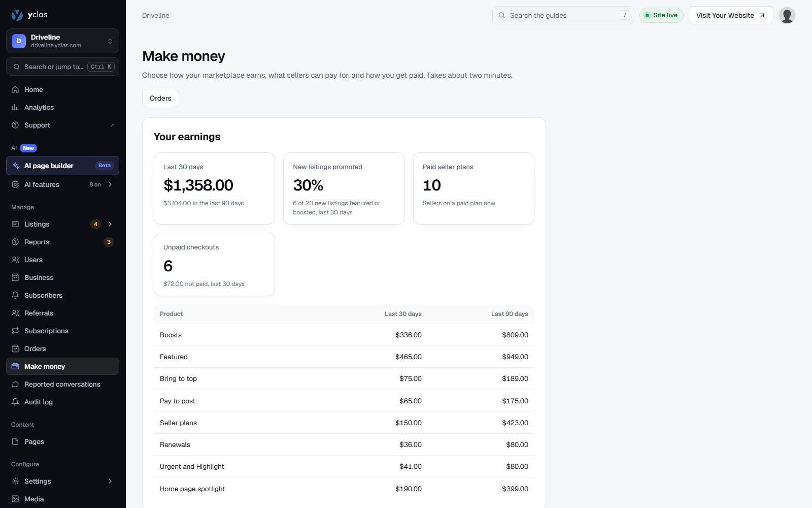Click Visit Your Website button
Viewport: 812px width, 508px height.
tap(730, 15)
